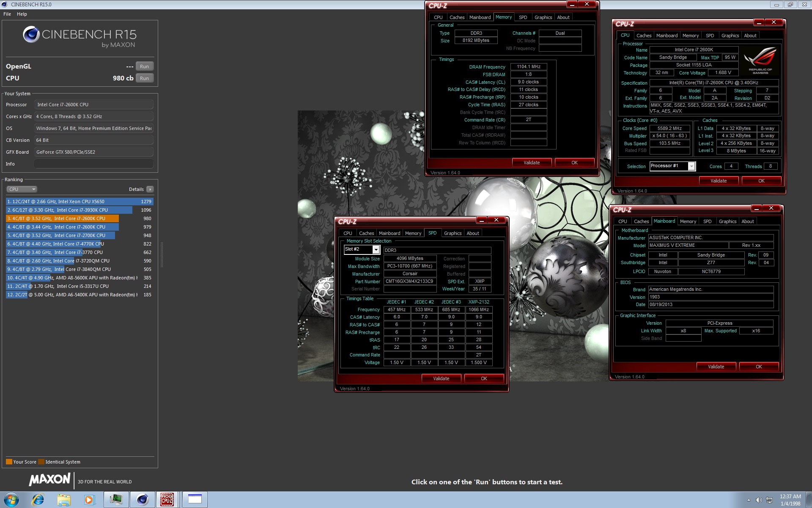Click the Cinebench R15 logo
The width and height of the screenshot is (812, 508).
click(80, 36)
